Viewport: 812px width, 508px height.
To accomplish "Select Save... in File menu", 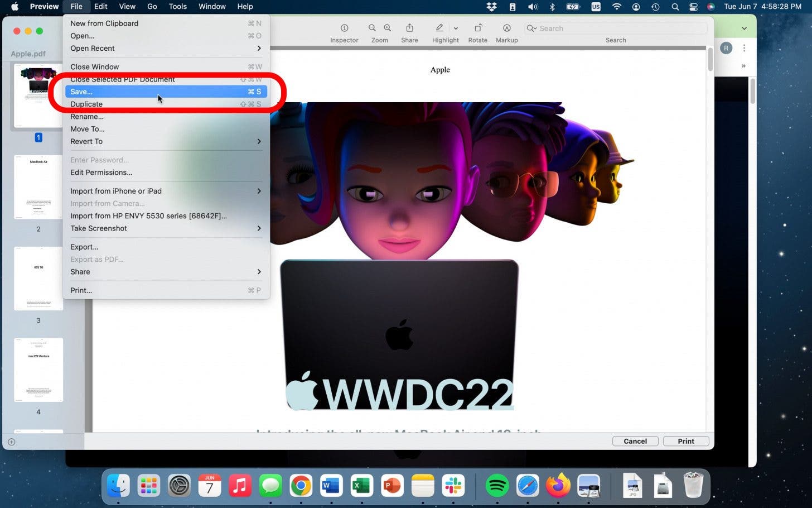I will click(166, 92).
